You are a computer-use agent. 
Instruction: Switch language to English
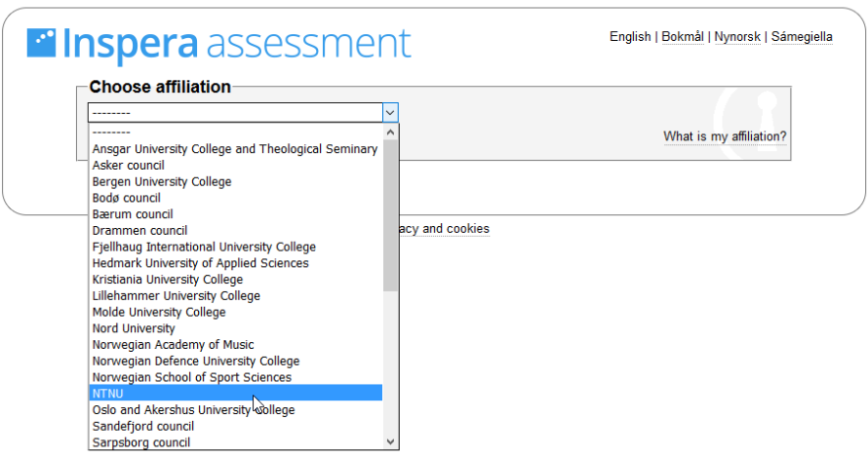pos(630,36)
